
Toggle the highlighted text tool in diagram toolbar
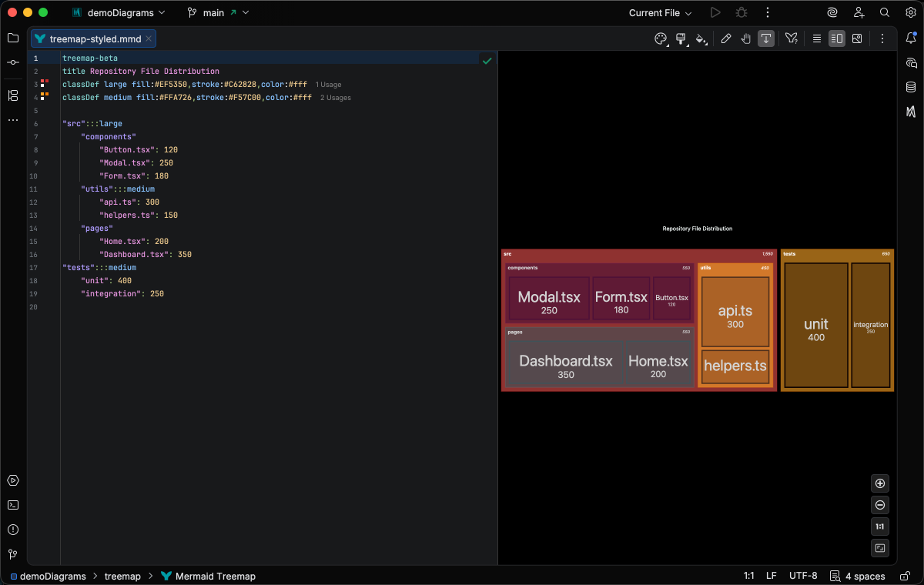point(767,38)
